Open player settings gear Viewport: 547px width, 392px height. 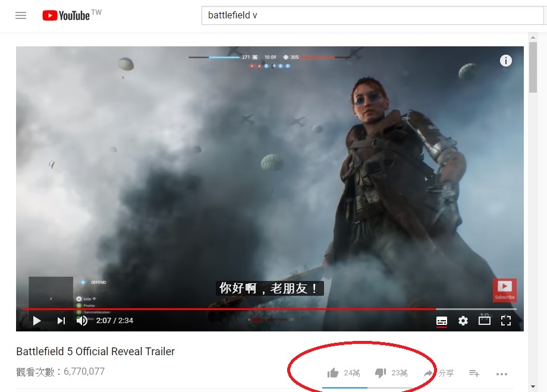click(463, 321)
